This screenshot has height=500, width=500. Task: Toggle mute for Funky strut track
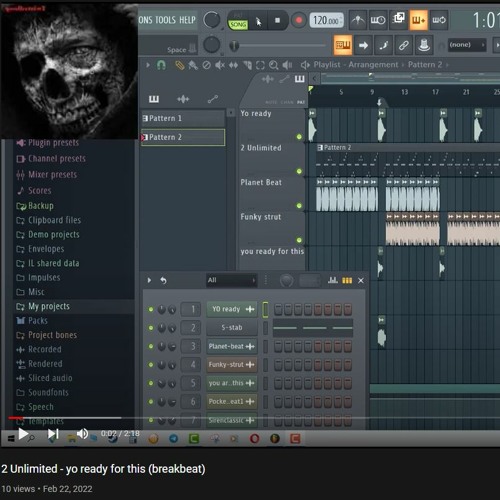[x=299, y=240]
